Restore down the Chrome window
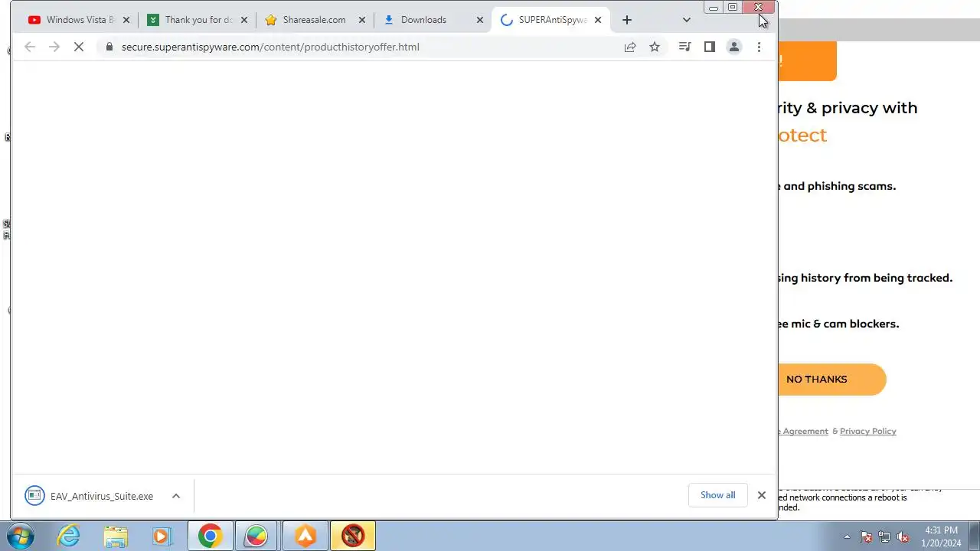 pyautogui.click(x=733, y=7)
